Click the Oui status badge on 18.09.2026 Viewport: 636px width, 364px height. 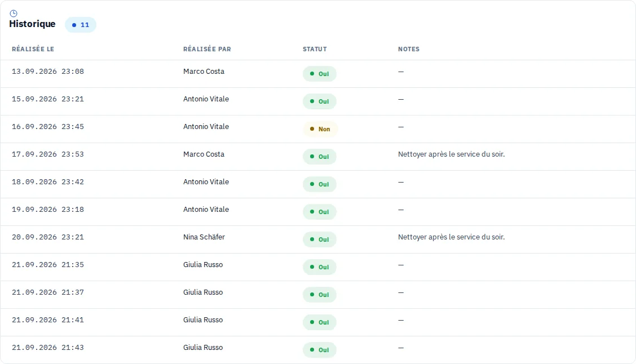[319, 184]
